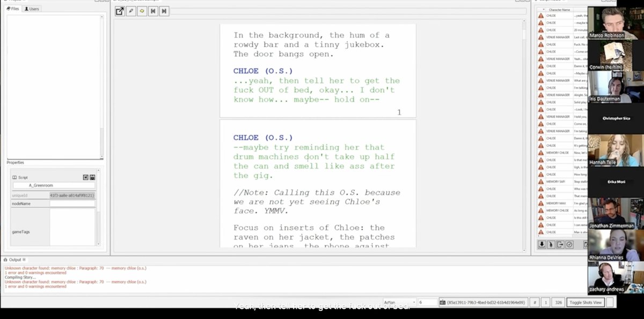
Task: Click the pop-out external window icon
Action: 119,11
